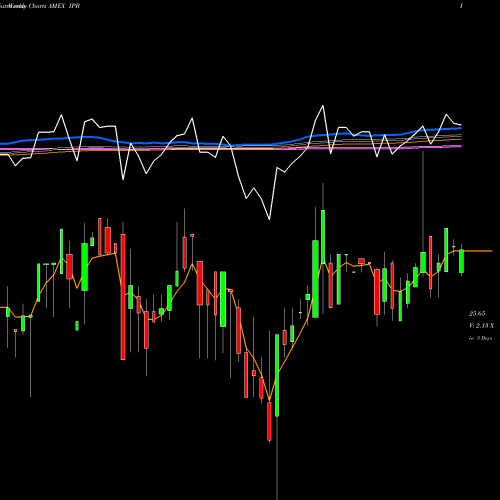Click the 25.65 price value label
The image size is (500, 500).
[x=477, y=314]
